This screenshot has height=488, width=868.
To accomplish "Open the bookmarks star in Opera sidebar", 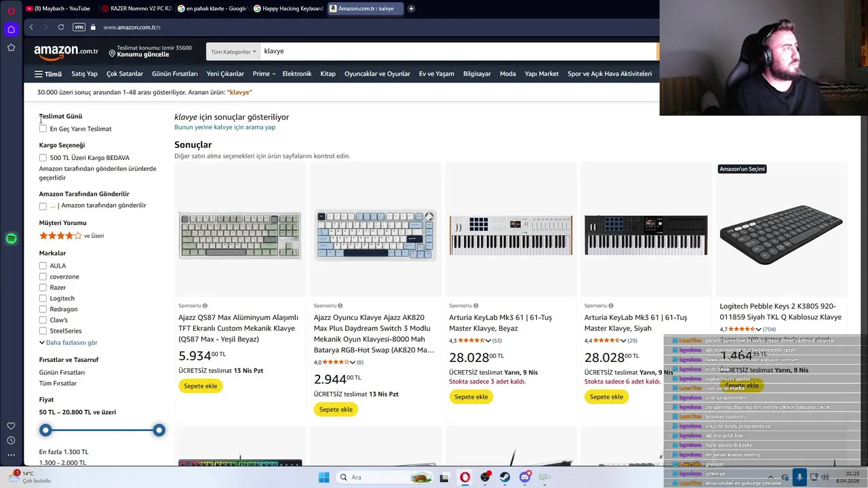I will pos(11,47).
